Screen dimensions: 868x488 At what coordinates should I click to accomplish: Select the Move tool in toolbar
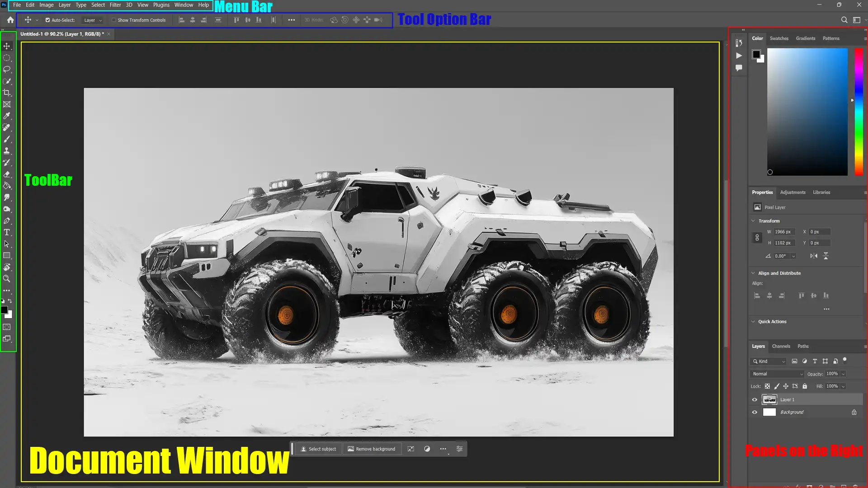coord(7,46)
